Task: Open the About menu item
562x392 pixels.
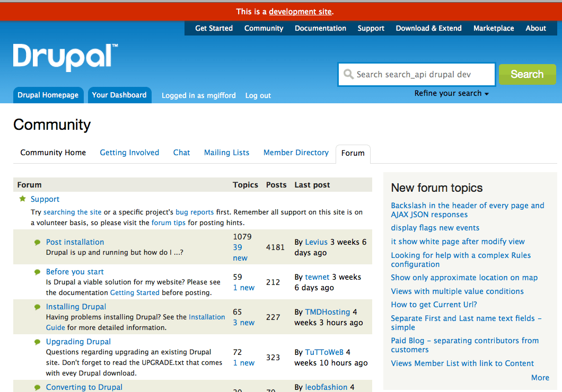Action: click(x=536, y=28)
